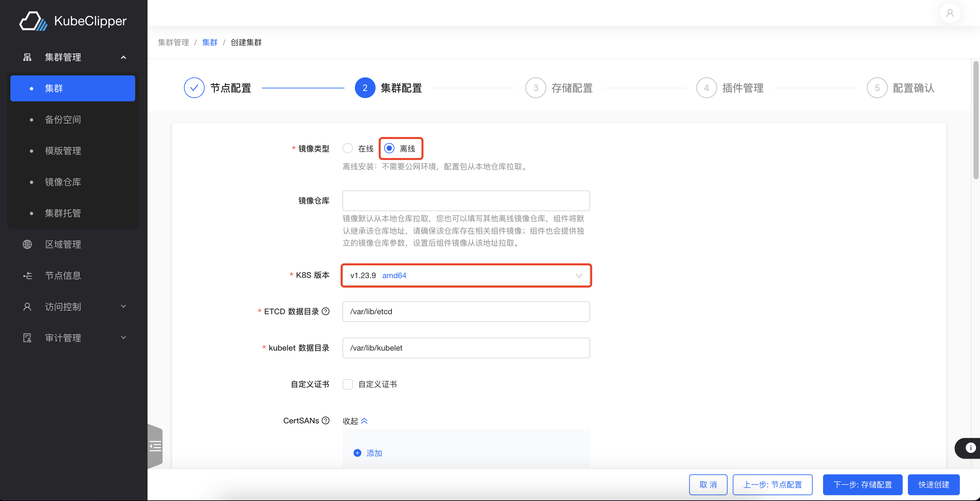Select the 离线 image type radio
980x501 pixels.
pos(389,148)
